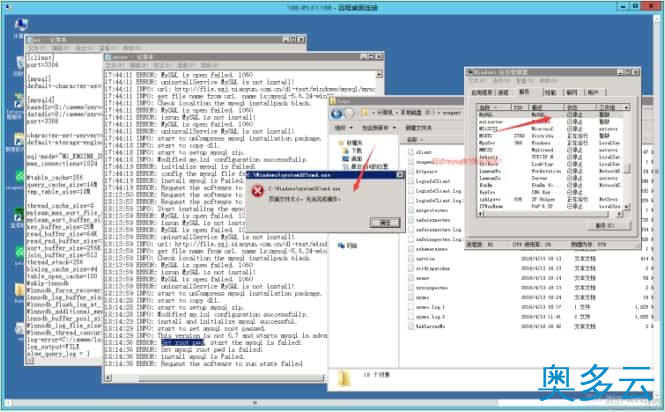Select the 'client' file in Explorer
The width and height of the screenshot is (665, 412).
(424, 152)
